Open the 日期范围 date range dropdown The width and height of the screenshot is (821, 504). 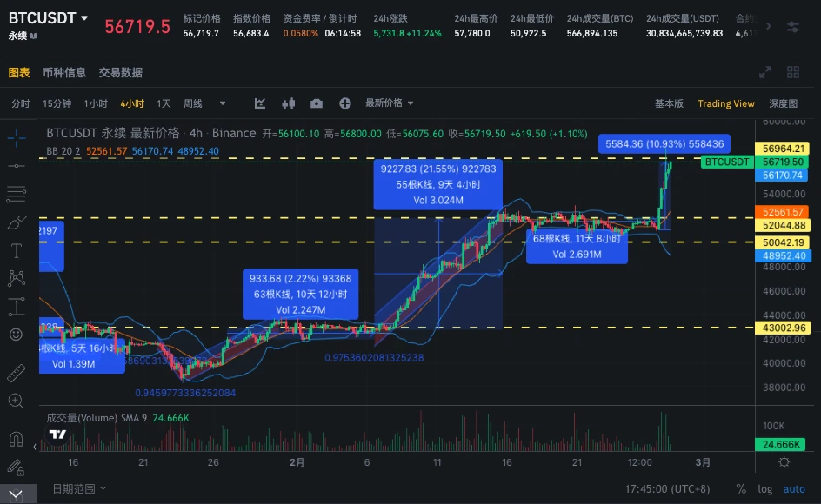click(77, 488)
